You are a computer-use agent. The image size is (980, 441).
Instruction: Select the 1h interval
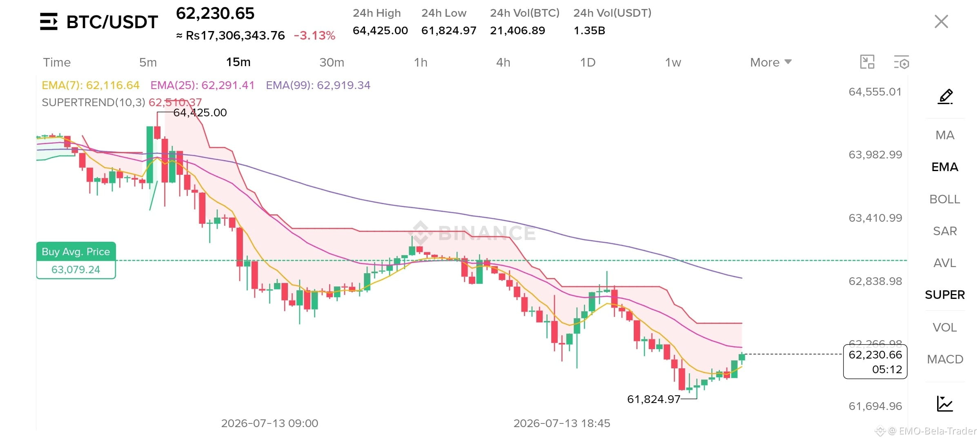pos(421,62)
